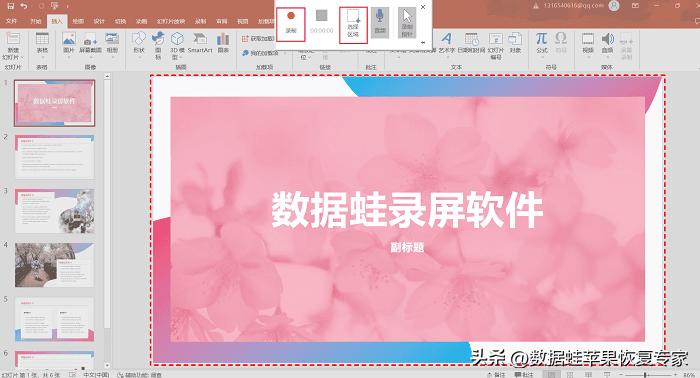Close the screen recording panel
Screen dimensions: 700x378
pyautogui.click(x=423, y=7)
